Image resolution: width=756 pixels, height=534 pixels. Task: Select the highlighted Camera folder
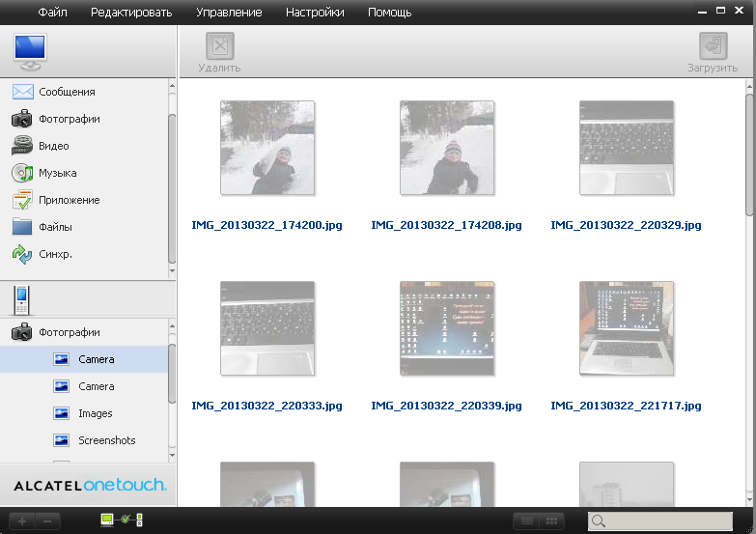[84, 359]
